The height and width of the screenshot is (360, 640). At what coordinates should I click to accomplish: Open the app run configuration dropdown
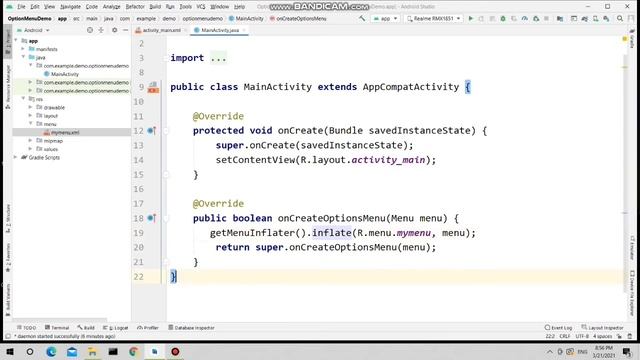pos(385,18)
